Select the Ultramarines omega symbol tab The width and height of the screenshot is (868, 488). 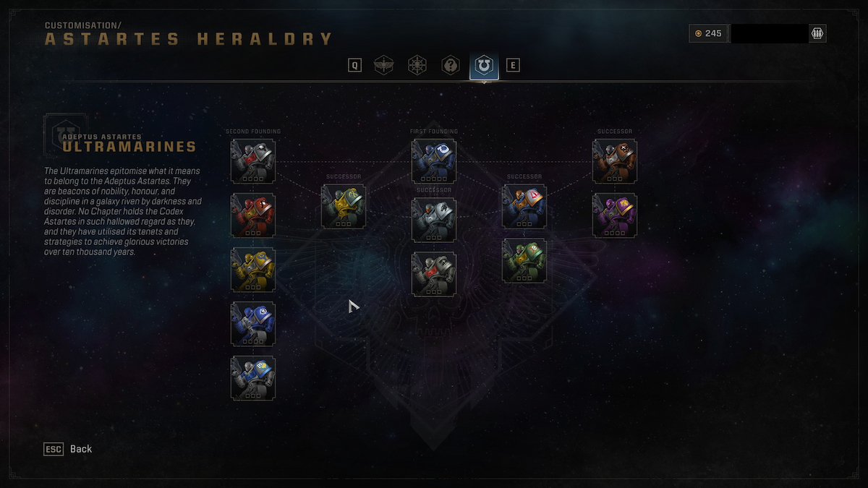[484, 66]
